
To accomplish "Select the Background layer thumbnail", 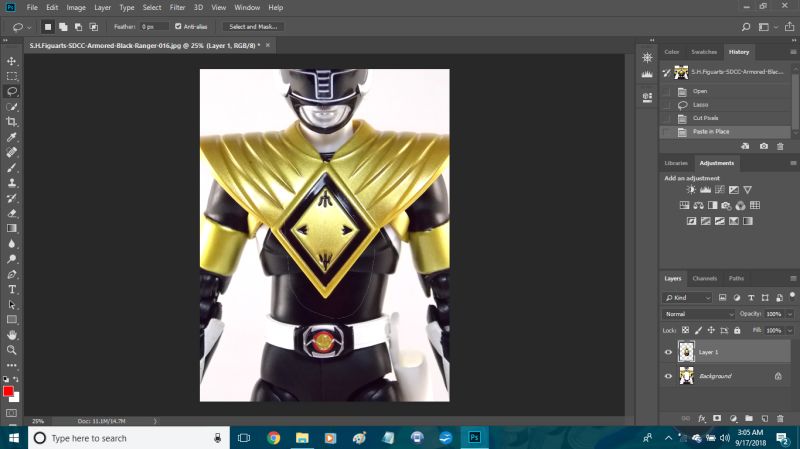I will (686, 376).
